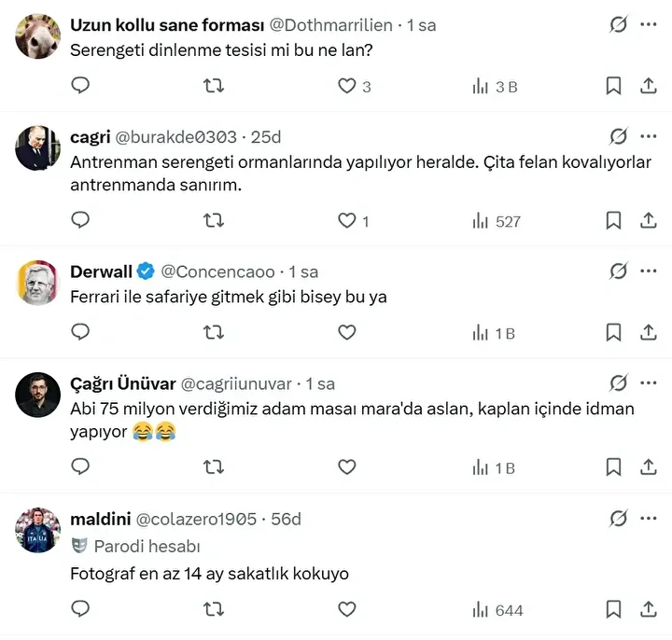The height and width of the screenshot is (640, 672).
Task: Share maldini's tweet via share icon
Action: click(649, 609)
